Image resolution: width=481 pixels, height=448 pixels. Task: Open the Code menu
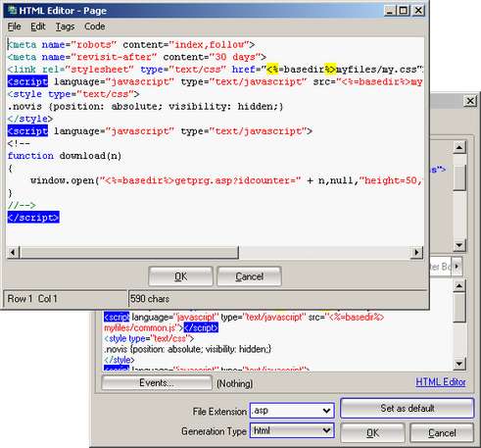(x=95, y=26)
